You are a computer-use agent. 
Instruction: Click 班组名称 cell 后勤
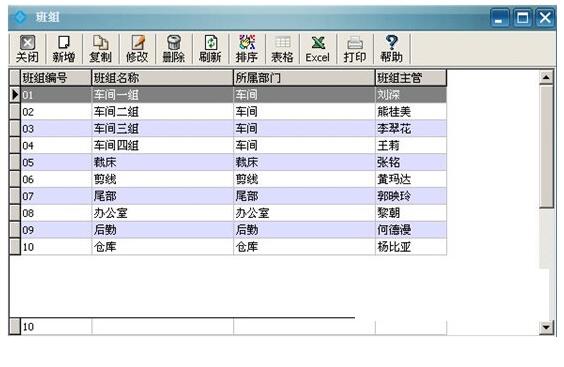162,230
